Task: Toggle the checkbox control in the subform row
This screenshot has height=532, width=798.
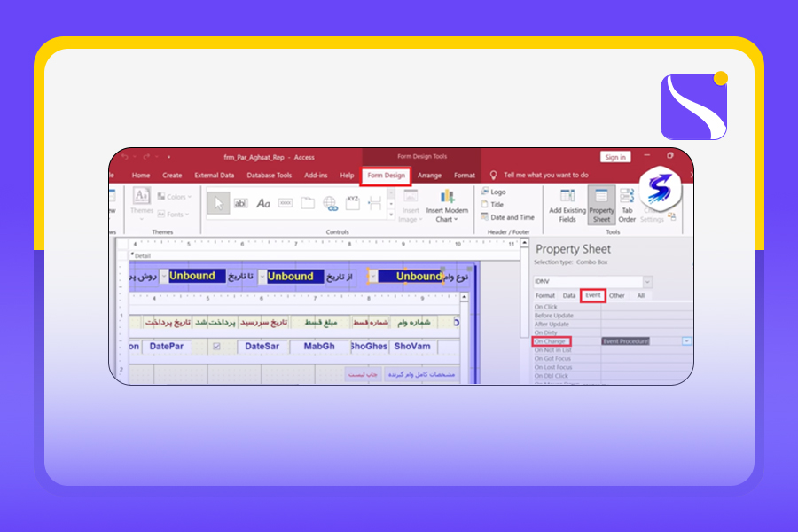Action: click(216, 346)
